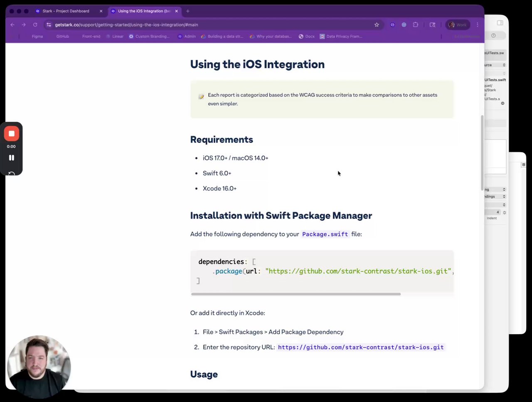
Task: Click the iOS 17.0+ / macOS 14.0+ item
Action: pos(235,158)
